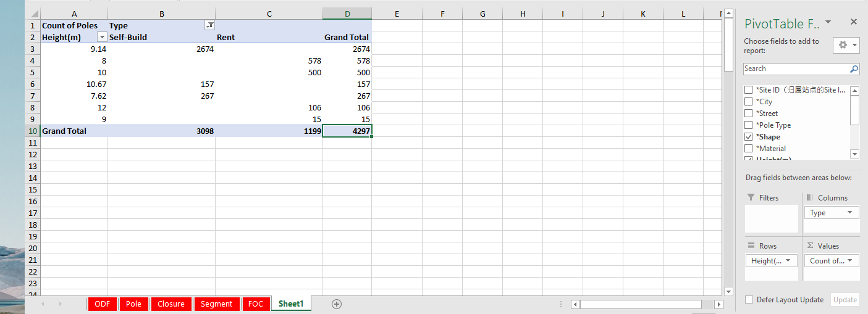Click next sheet navigation arrow
868x314 pixels.
tap(60, 304)
